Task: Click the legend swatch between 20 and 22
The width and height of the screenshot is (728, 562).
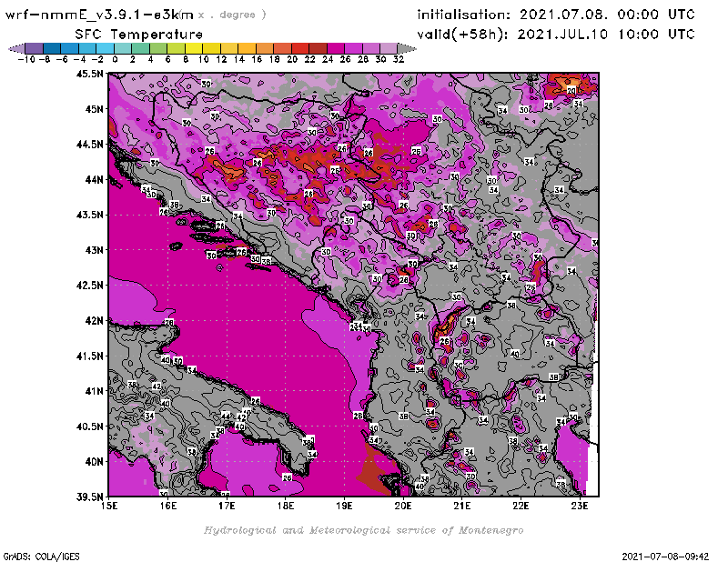Action: coord(300,48)
